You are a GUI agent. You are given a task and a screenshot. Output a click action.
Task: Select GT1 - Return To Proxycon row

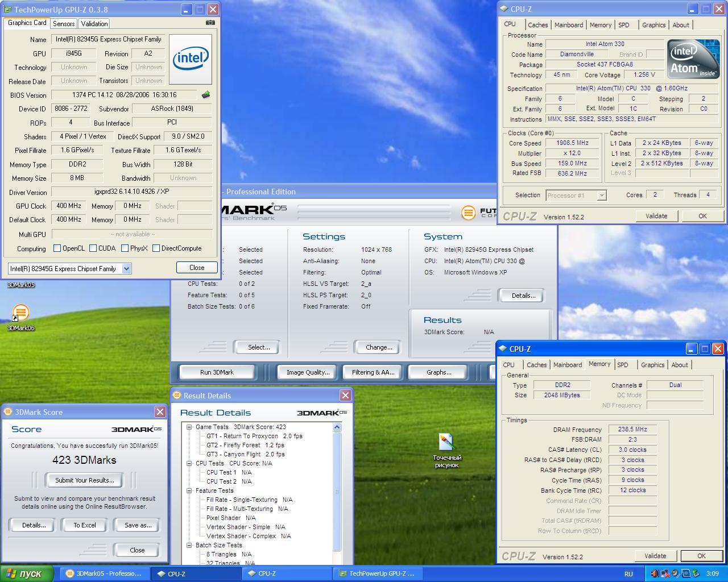(254, 436)
